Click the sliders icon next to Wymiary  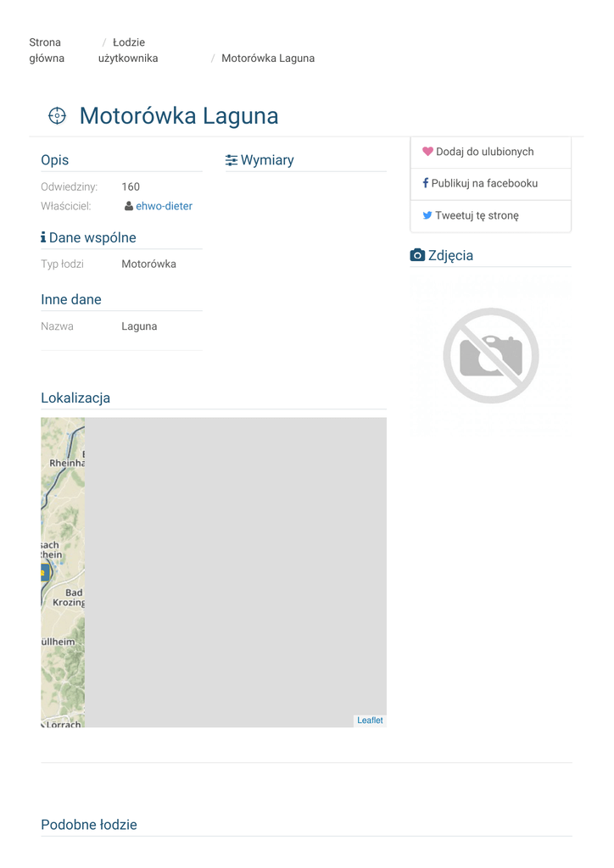click(232, 160)
